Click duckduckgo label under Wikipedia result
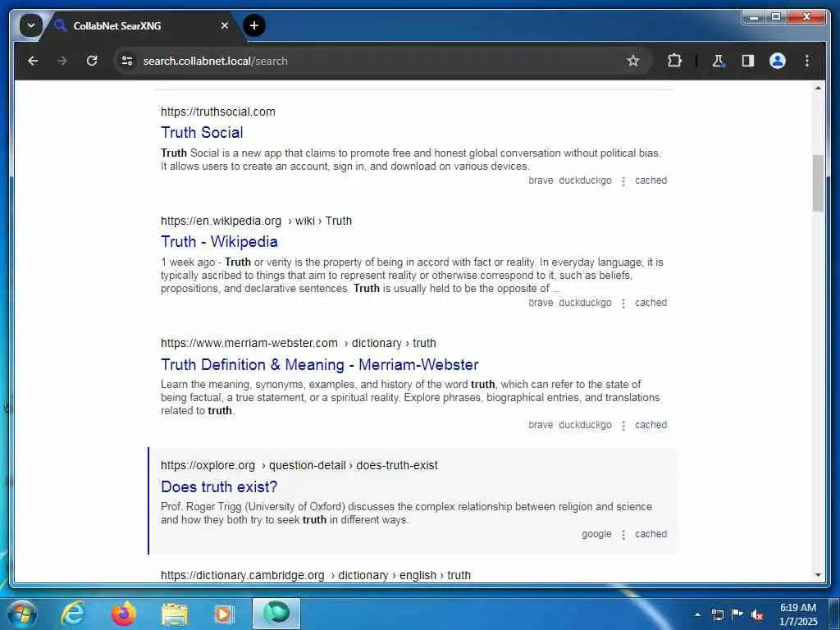 tap(585, 303)
